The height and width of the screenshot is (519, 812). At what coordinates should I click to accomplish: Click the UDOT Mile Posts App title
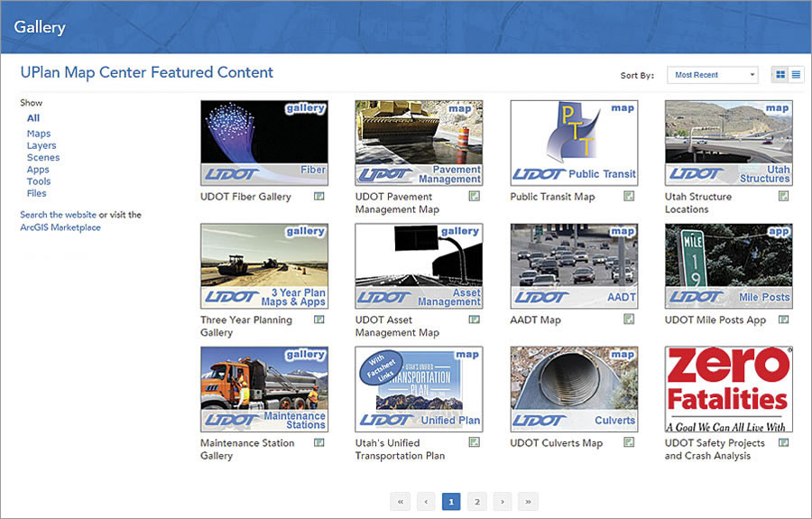[715, 320]
